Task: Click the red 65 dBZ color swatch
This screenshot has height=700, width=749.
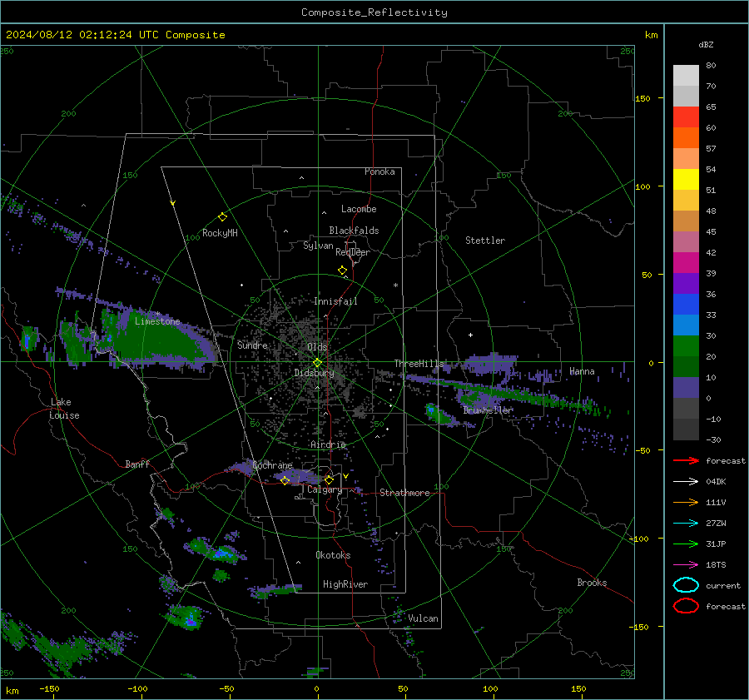Action: pos(686,117)
